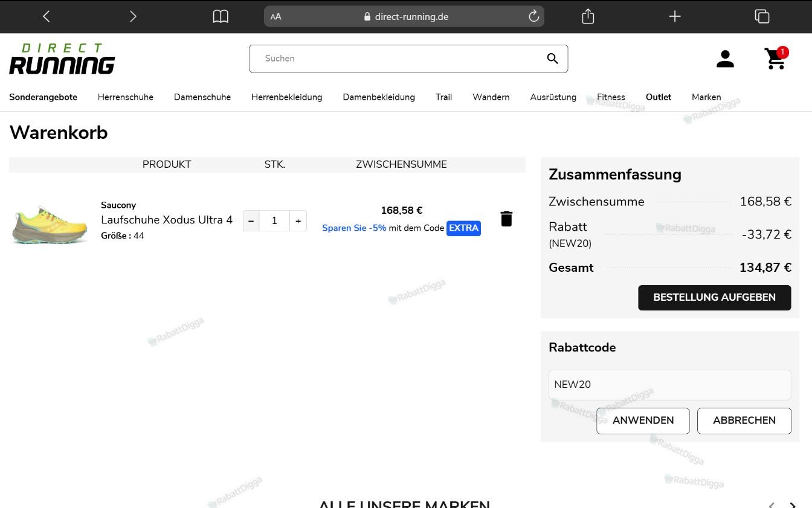812x508 pixels.
Task: Open the Wandern menu
Action: pos(491,97)
